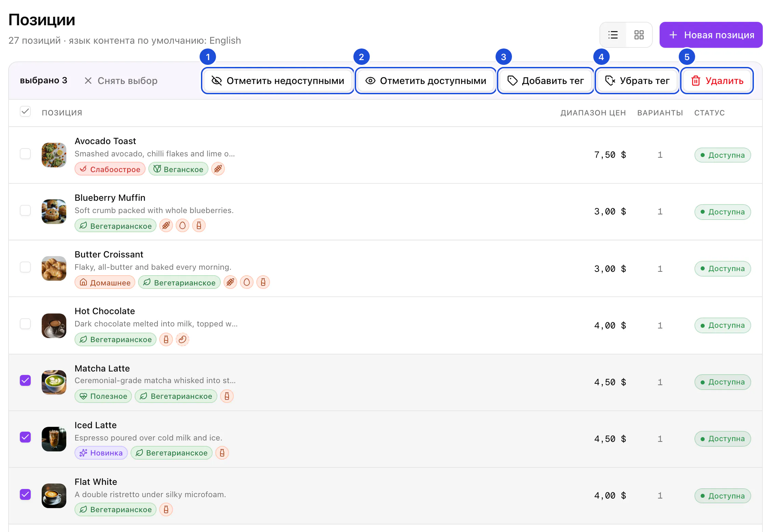Click the gluten allergen icon on Avocado Toast

218,169
